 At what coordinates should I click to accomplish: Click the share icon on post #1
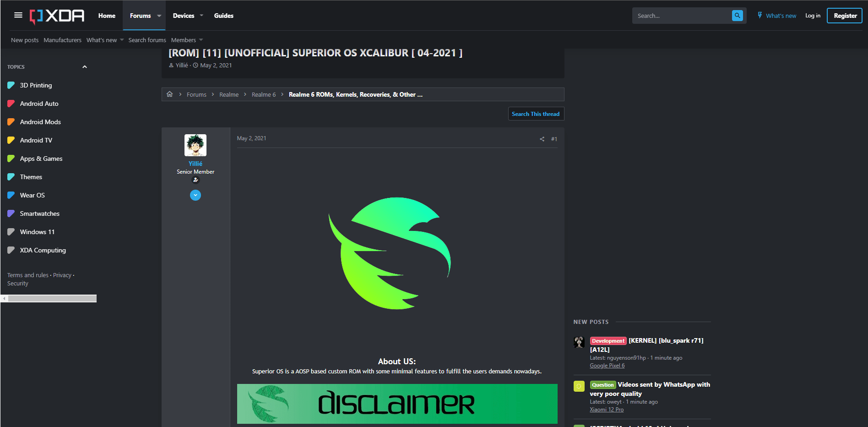tap(542, 139)
